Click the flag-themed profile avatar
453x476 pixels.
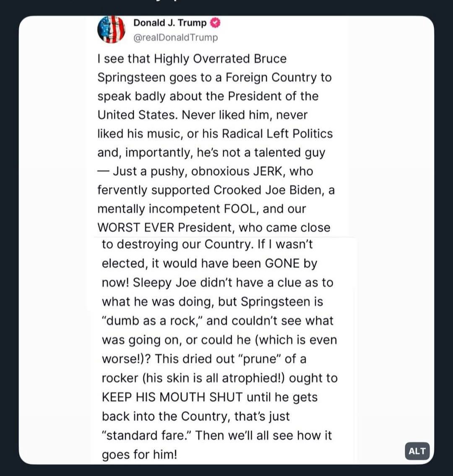click(x=111, y=29)
